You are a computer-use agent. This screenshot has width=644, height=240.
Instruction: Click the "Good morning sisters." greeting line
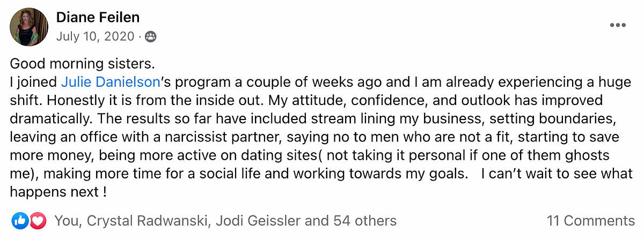tap(83, 65)
